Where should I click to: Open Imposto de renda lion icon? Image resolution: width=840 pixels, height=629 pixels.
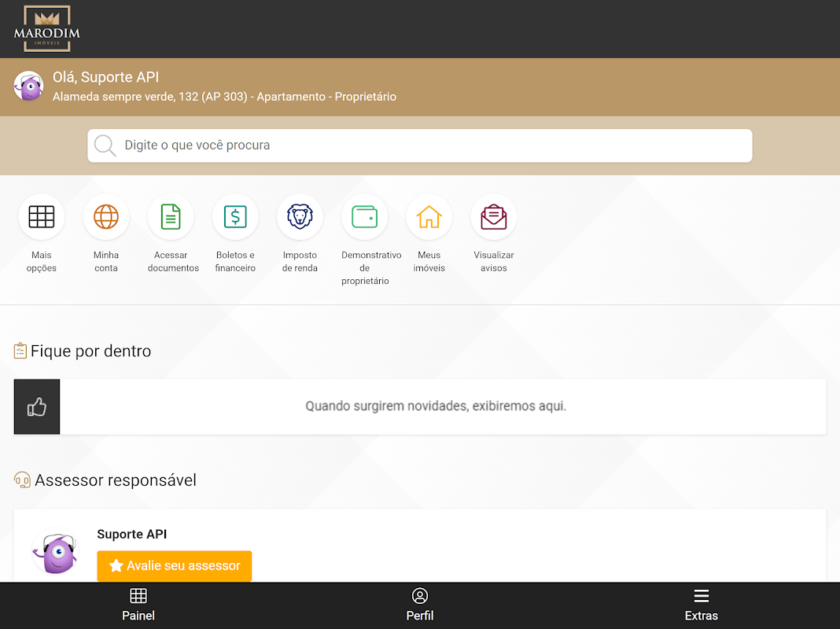click(300, 217)
